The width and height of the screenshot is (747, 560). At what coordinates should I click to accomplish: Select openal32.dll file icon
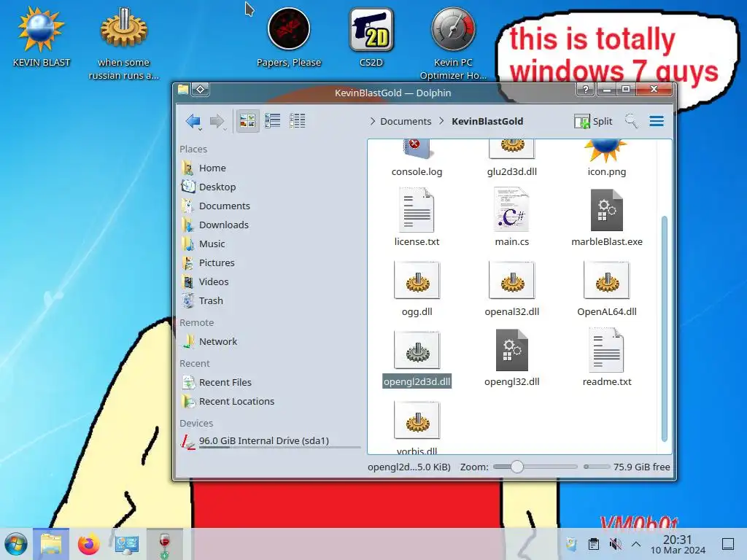point(511,280)
